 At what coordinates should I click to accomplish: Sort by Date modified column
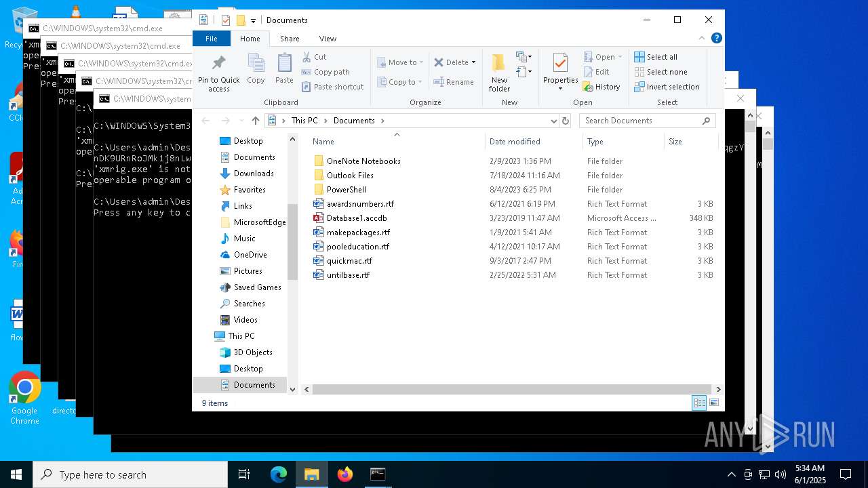tap(534, 142)
